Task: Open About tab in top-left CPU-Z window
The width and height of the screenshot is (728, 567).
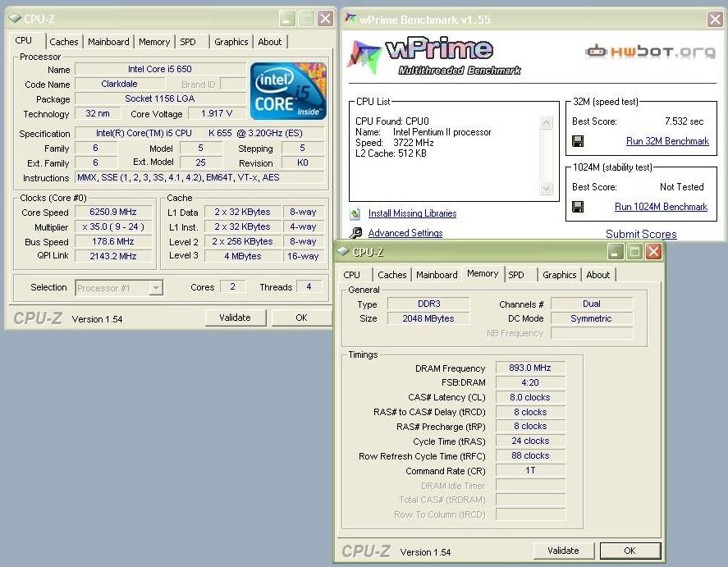Action: [270, 42]
